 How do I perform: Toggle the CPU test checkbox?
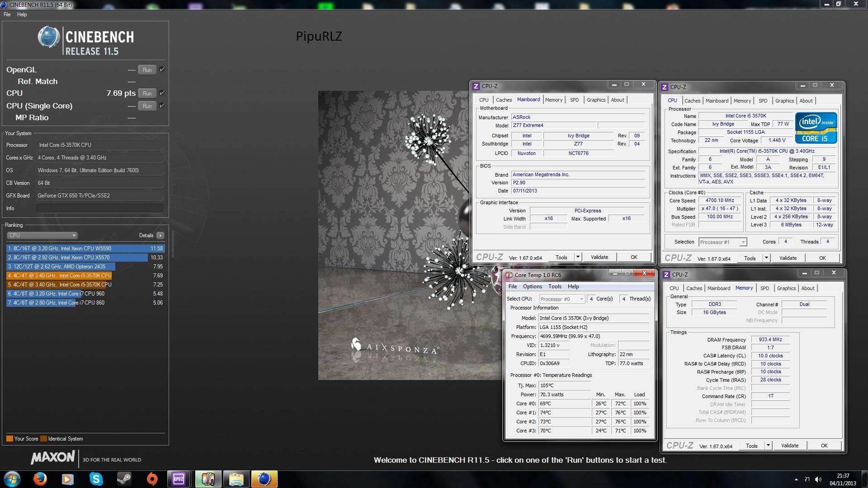(162, 93)
